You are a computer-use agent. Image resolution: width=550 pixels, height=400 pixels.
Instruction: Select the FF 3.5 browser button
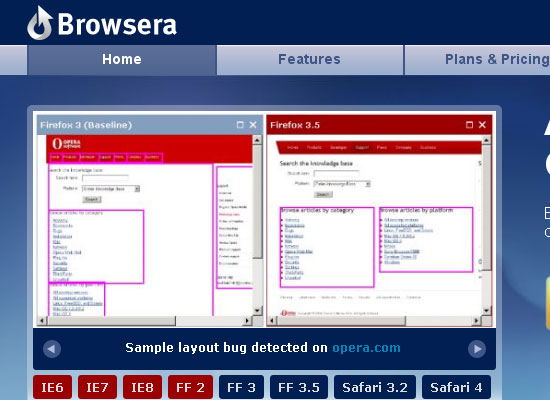point(299,387)
